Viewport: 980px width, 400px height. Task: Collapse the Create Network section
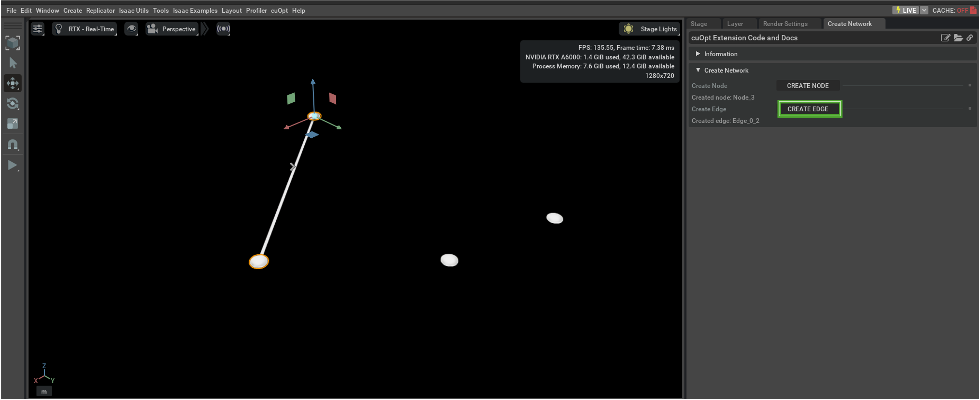[x=698, y=70]
